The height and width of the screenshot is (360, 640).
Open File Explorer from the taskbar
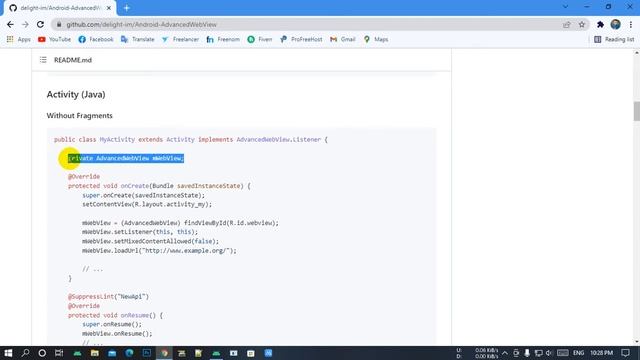(95, 353)
